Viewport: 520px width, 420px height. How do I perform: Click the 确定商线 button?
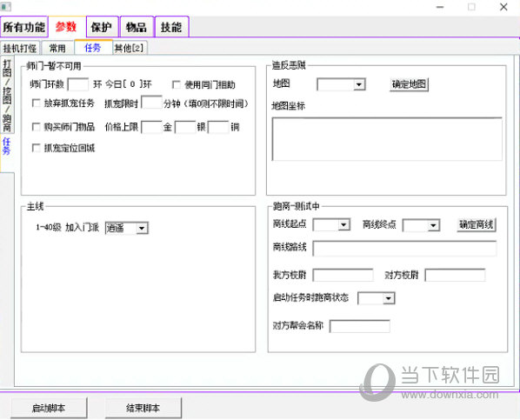(x=477, y=225)
